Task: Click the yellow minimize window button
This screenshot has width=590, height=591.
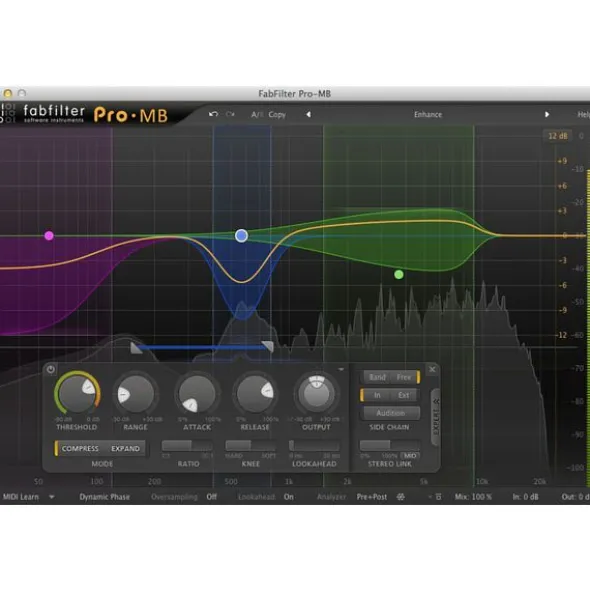Action: pos(8,93)
